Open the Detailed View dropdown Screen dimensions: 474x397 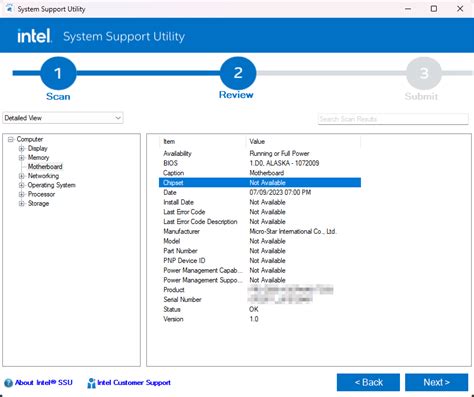(63, 118)
